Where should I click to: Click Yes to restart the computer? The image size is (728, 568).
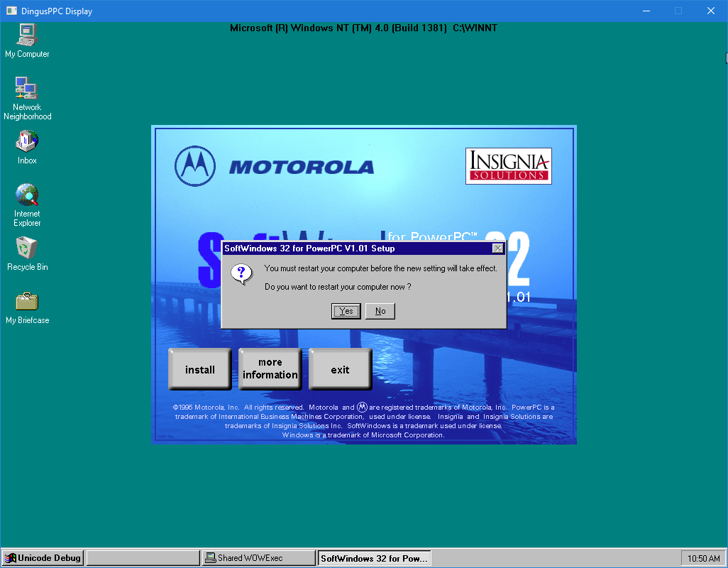(x=346, y=311)
